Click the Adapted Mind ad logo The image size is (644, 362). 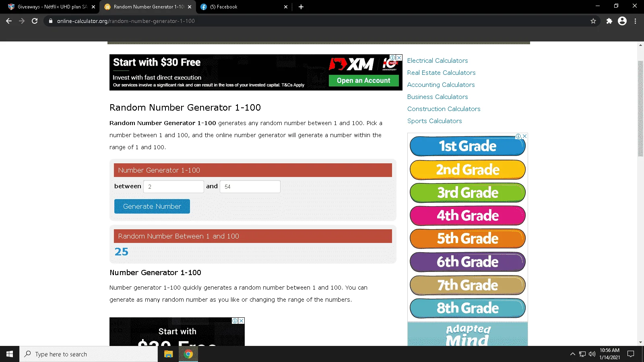point(468,335)
